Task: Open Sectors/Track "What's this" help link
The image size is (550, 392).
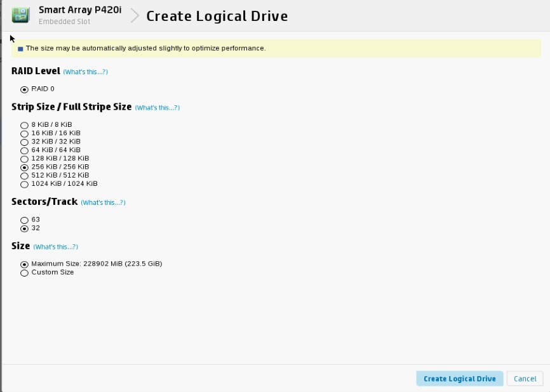Action: (103, 203)
